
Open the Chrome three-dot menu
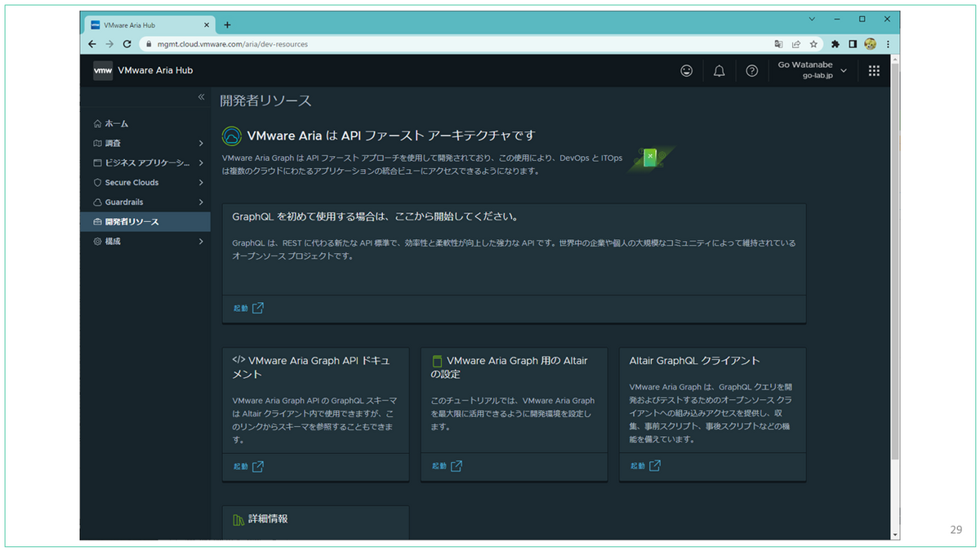(x=887, y=44)
